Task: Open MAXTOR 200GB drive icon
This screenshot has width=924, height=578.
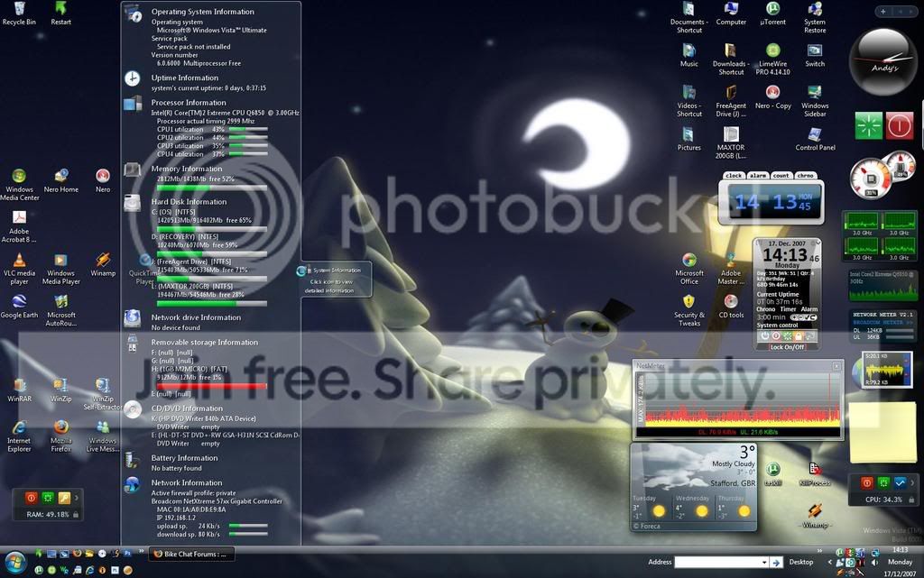Action: 731,143
